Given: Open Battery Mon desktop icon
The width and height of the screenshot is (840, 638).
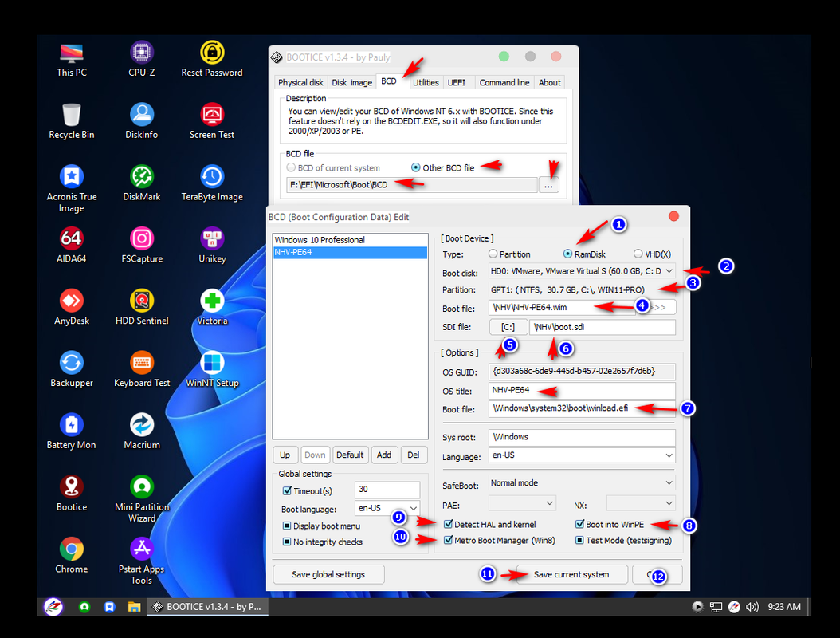Looking at the screenshot, I should pyautogui.click(x=71, y=432).
